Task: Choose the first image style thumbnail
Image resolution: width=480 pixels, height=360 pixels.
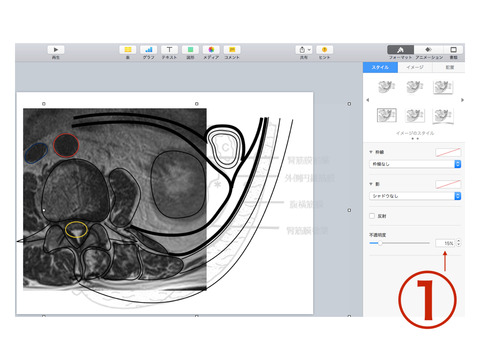Action: coord(387,87)
